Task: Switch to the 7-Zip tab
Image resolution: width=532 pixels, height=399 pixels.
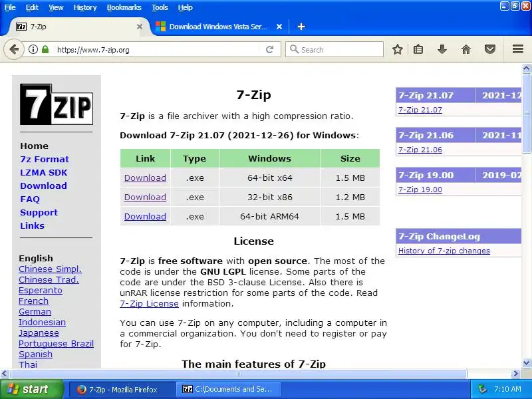Action: (x=78, y=27)
